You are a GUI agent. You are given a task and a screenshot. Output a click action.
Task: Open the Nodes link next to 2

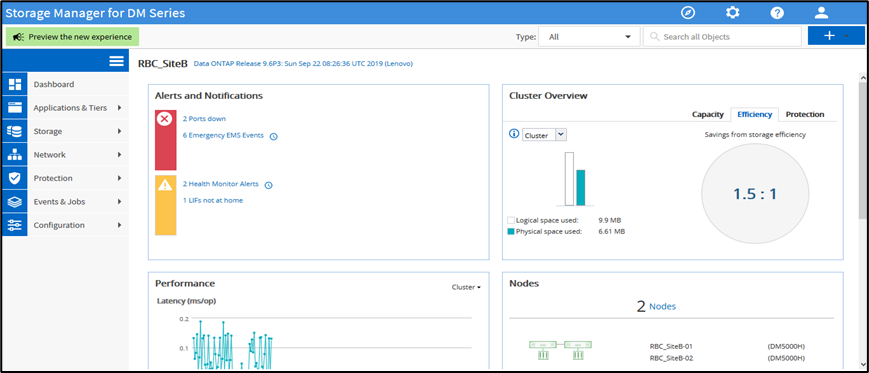pyautogui.click(x=662, y=306)
